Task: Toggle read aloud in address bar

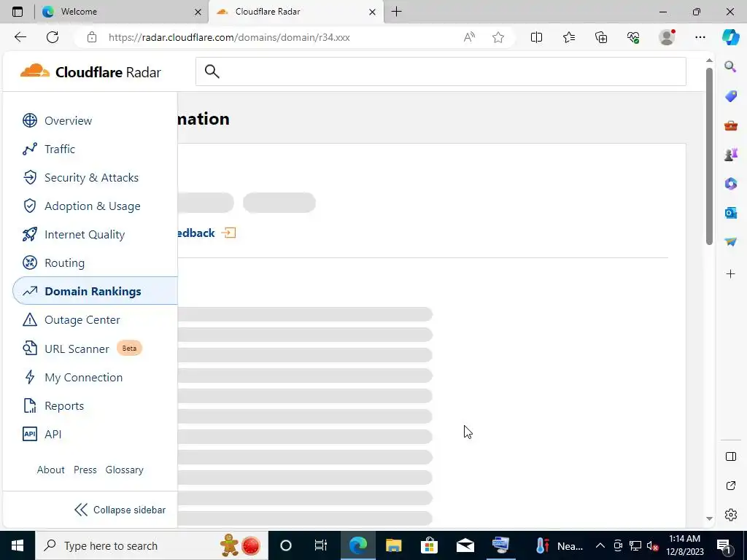Action: 469,37
